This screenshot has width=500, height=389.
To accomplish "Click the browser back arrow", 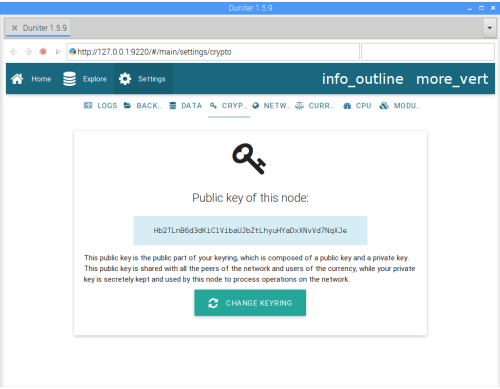I will pyautogui.click(x=13, y=52).
